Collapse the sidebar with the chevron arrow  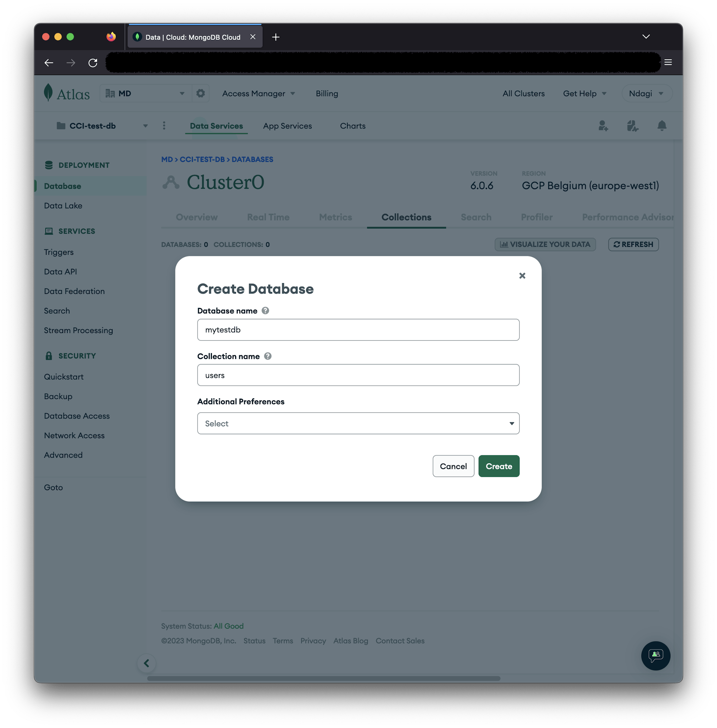147,663
